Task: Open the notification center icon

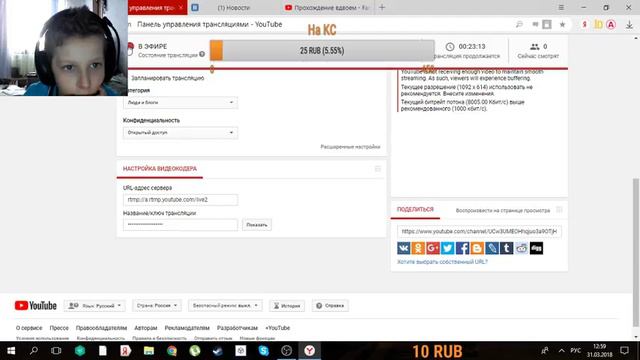Action: coord(624,351)
